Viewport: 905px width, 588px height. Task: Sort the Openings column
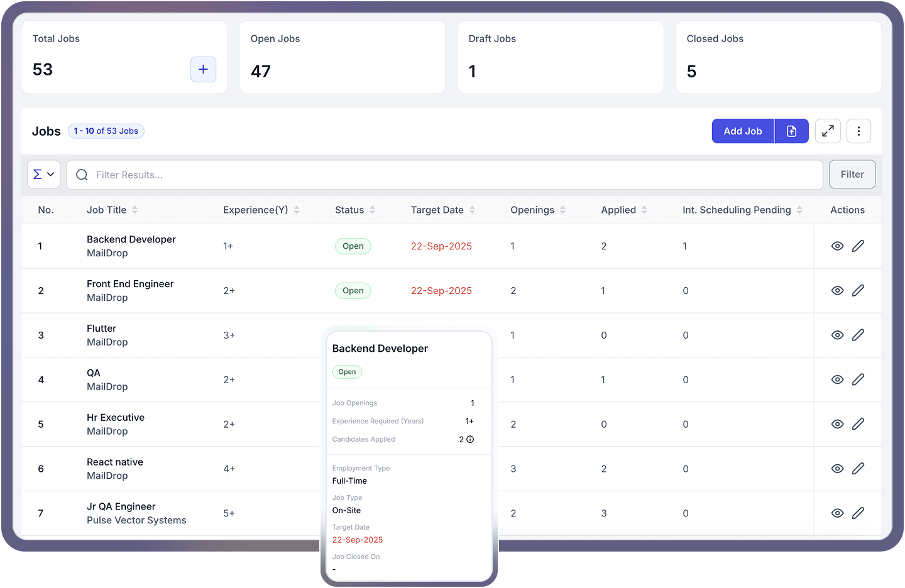tap(563, 210)
